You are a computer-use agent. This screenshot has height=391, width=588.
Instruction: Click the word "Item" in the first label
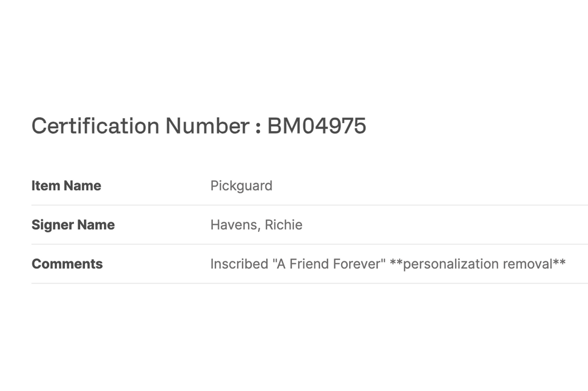46,186
